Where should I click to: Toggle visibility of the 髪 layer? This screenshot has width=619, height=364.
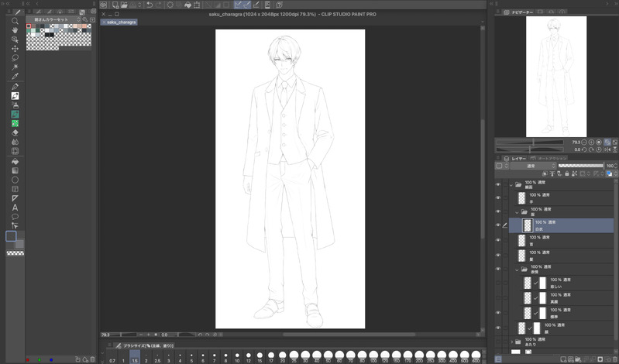[498, 253]
